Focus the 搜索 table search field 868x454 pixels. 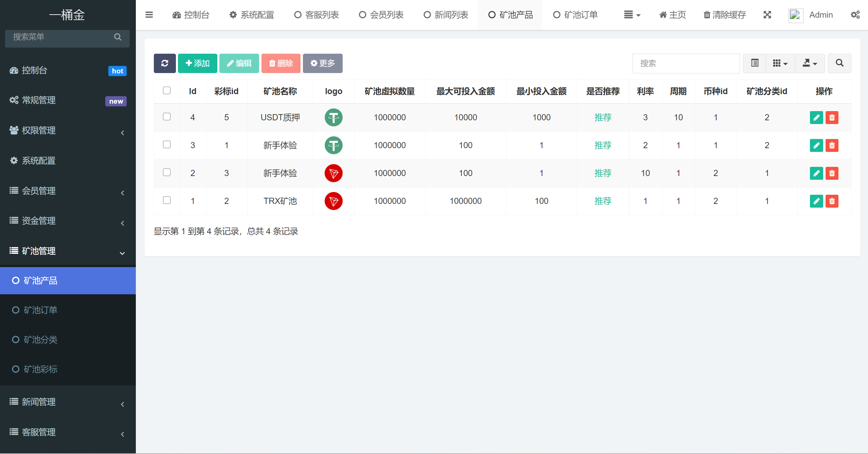(x=686, y=63)
